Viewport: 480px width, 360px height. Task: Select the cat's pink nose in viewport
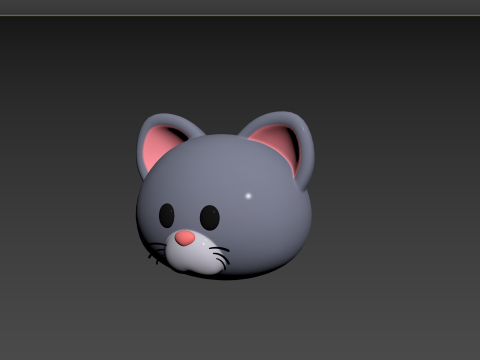point(185,238)
